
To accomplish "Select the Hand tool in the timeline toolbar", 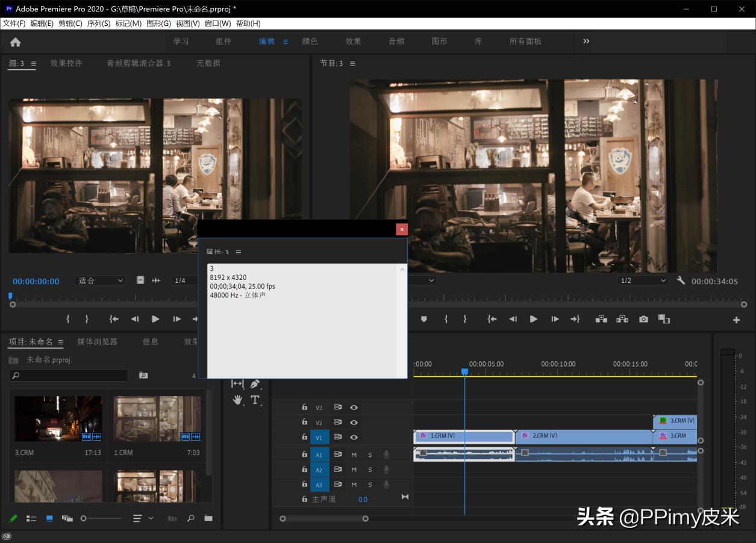I will [x=237, y=399].
